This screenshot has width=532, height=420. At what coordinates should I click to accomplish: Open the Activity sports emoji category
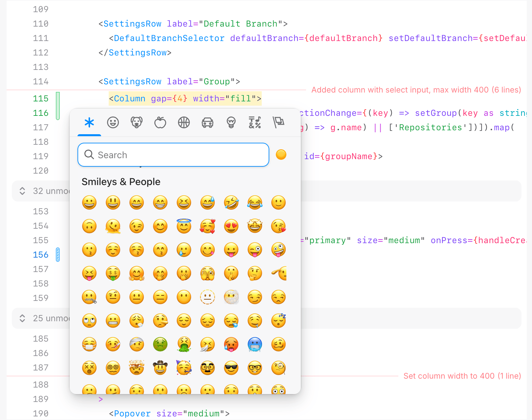(x=184, y=123)
